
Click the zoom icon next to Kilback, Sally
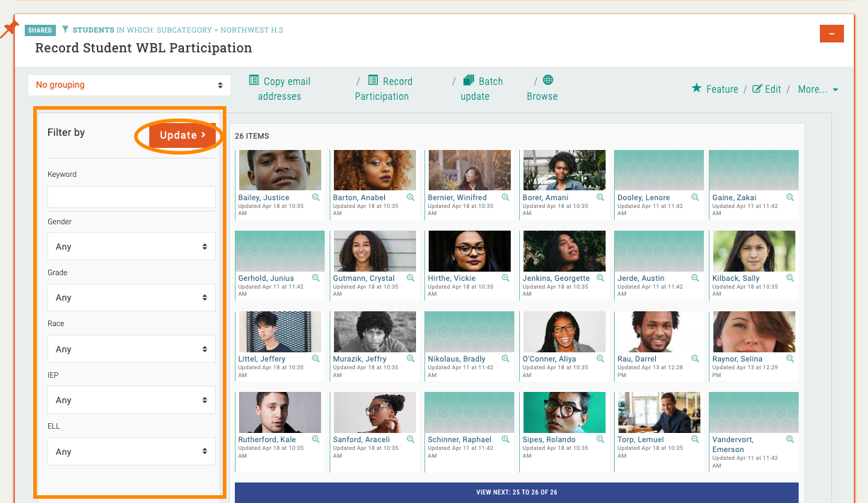tap(790, 278)
